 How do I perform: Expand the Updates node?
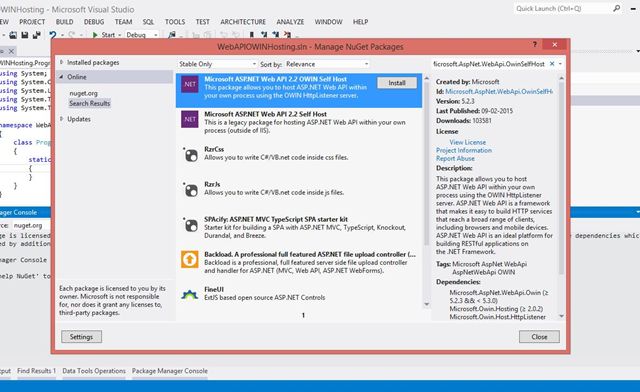pos(61,119)
